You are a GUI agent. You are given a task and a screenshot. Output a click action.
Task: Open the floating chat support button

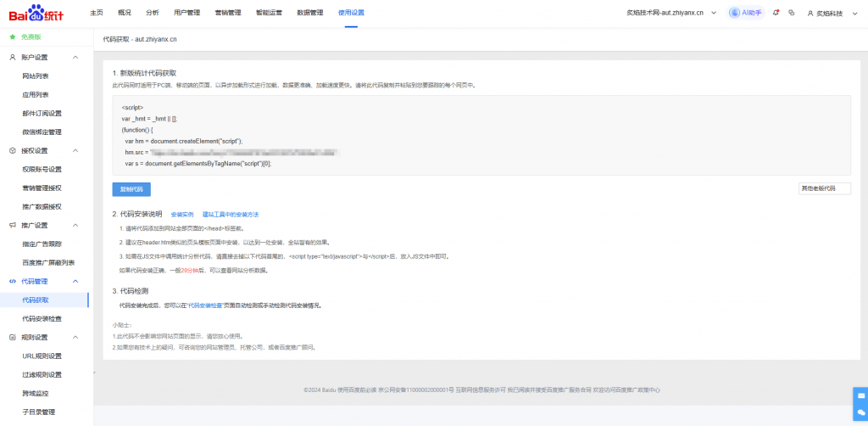(861, 412)
